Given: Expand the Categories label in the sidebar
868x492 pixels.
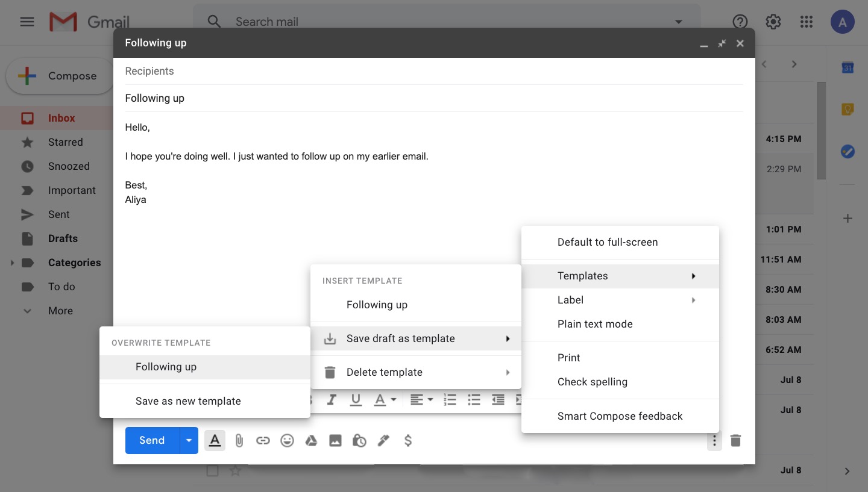Looking at the screenshot, I should click(12, 263).
